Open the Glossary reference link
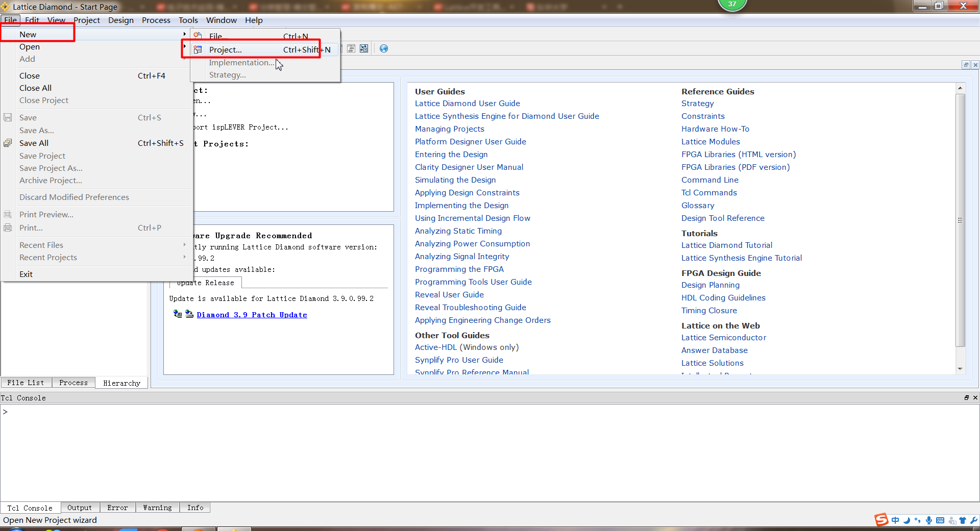Image resolution: width=980 pixels, height=531 pixels. coord(698,205)
